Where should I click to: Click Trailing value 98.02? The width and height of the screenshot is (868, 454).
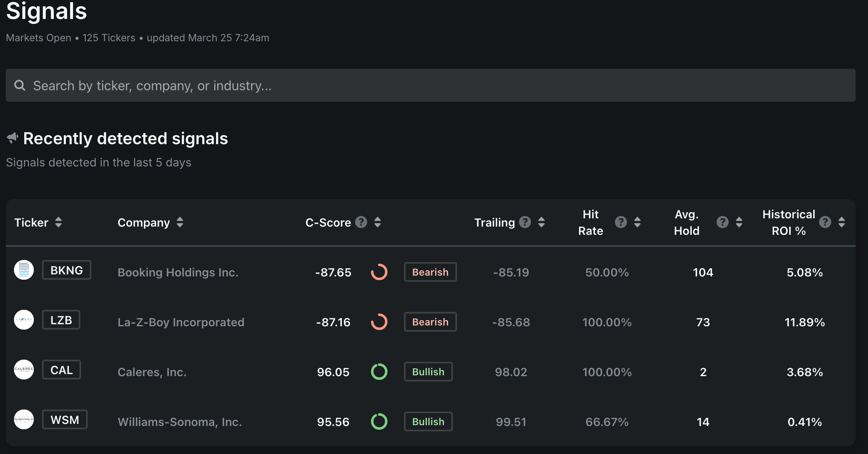(511, 372)
